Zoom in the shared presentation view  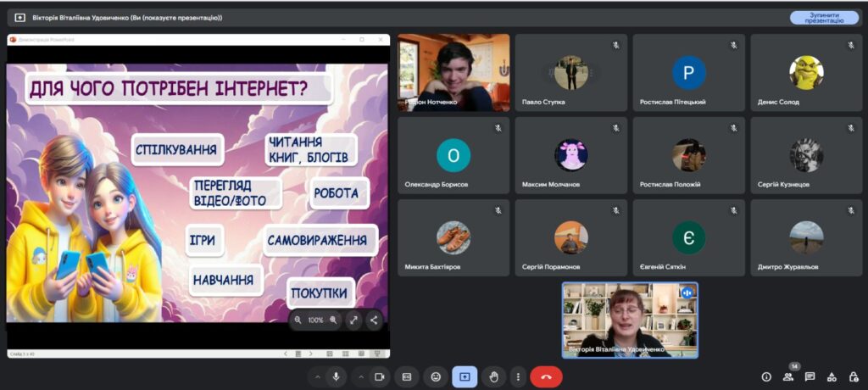[x=333, y=320]
